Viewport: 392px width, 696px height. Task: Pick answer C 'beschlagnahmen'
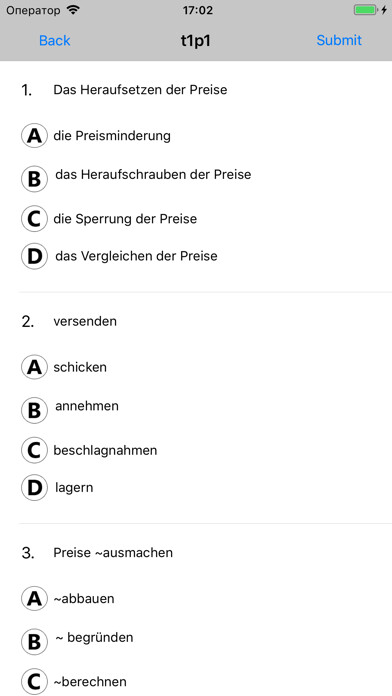34,451
